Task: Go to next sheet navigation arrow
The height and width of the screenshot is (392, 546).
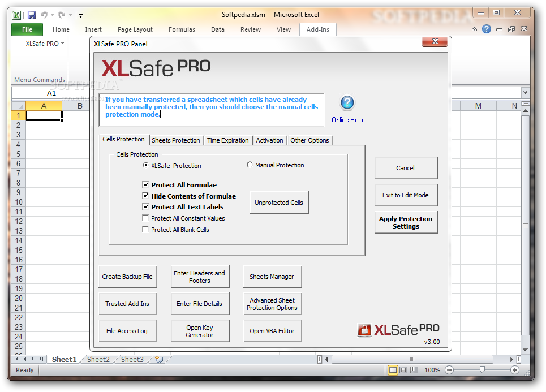Action: [x=33, y=359]
